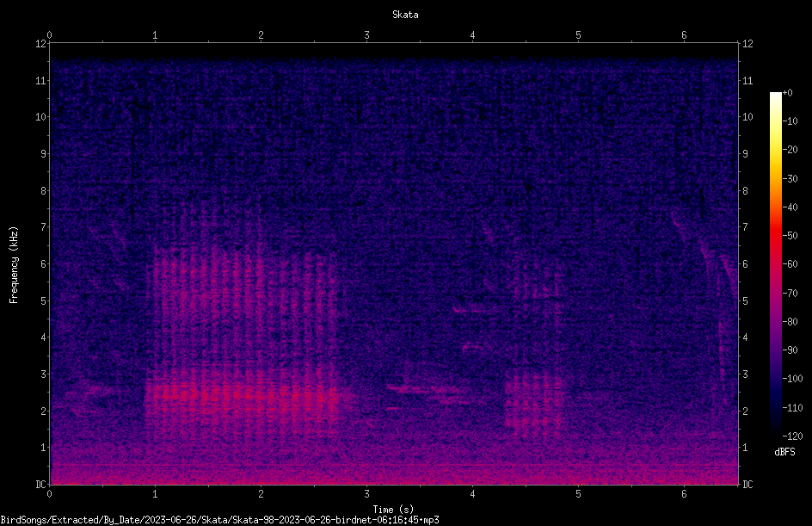Click the "12" tick label on the right frequency axis

point(747,44)
